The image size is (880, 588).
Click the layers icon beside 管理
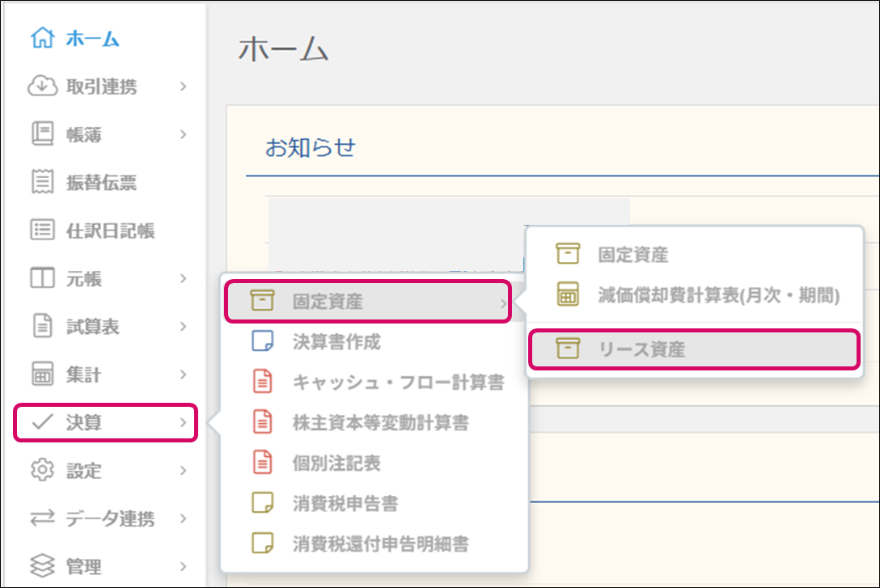pos(42,565)
